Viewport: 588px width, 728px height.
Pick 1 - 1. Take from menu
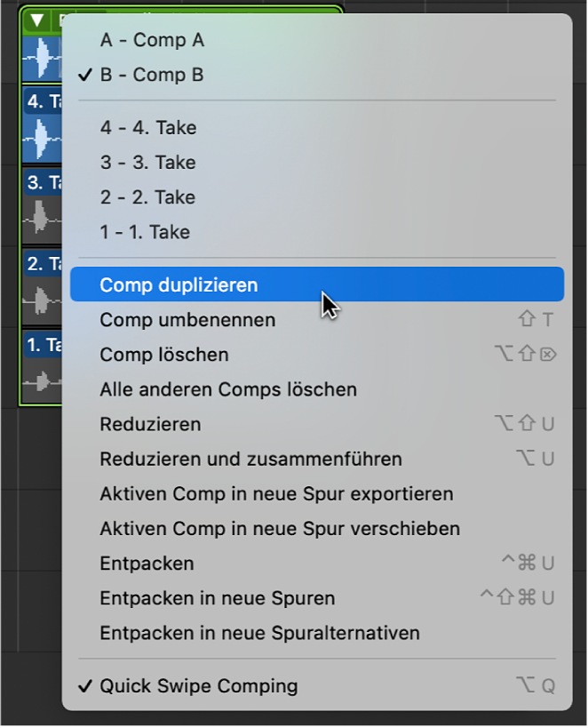[x=145, y=232]
